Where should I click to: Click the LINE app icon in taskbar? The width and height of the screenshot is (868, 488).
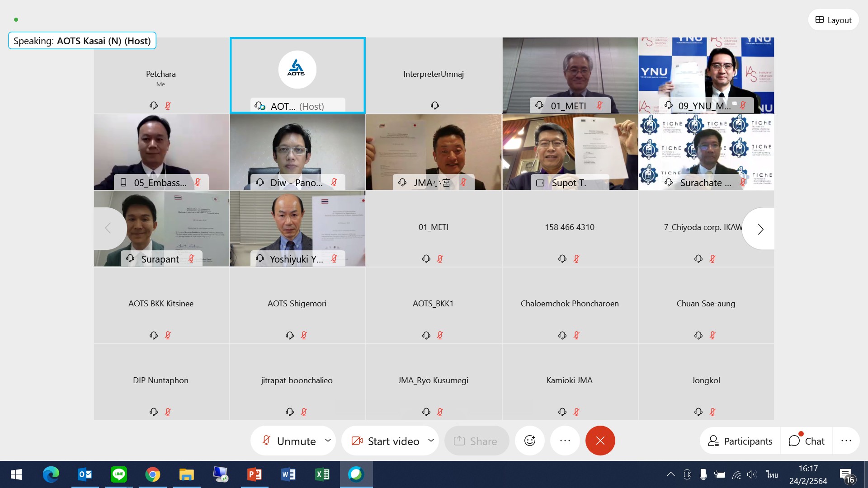click(118, 474)
